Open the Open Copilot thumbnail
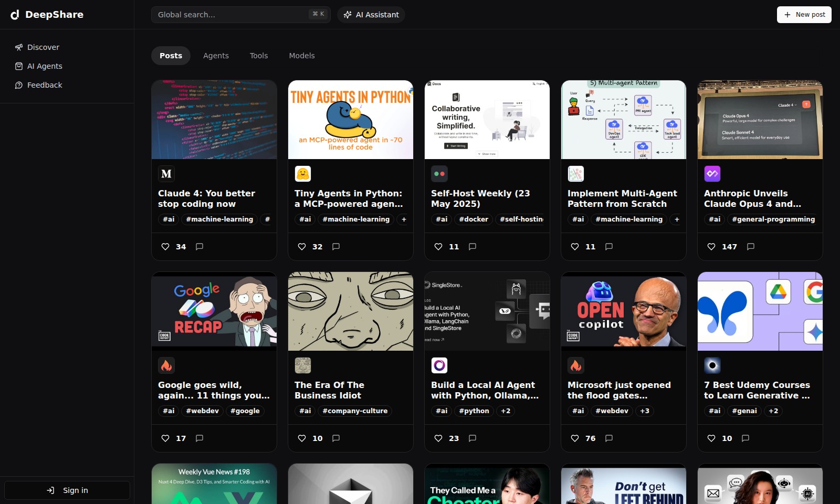This screenshot has width=840, height=504. 624,311
